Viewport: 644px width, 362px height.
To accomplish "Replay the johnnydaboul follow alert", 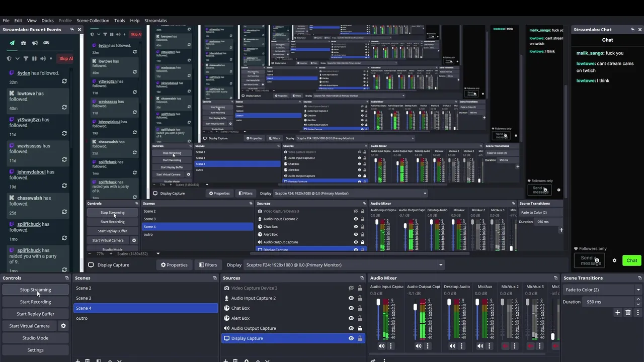I will click(64, 186).
